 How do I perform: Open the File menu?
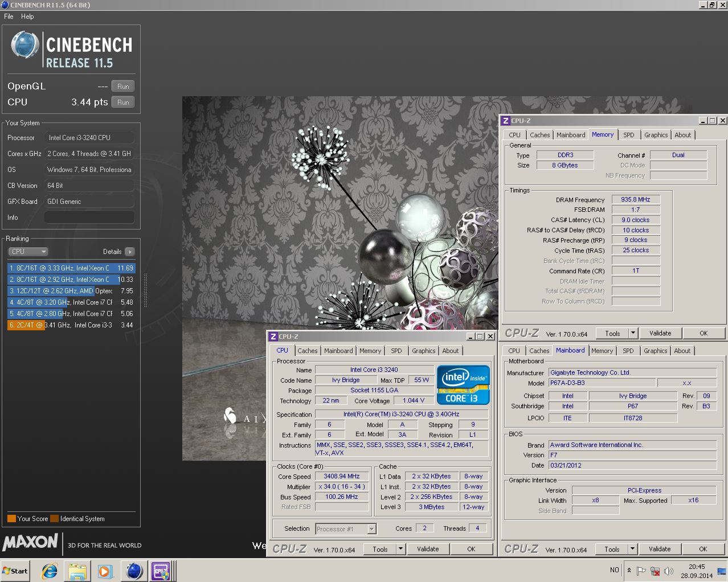[x=9, y=17]
